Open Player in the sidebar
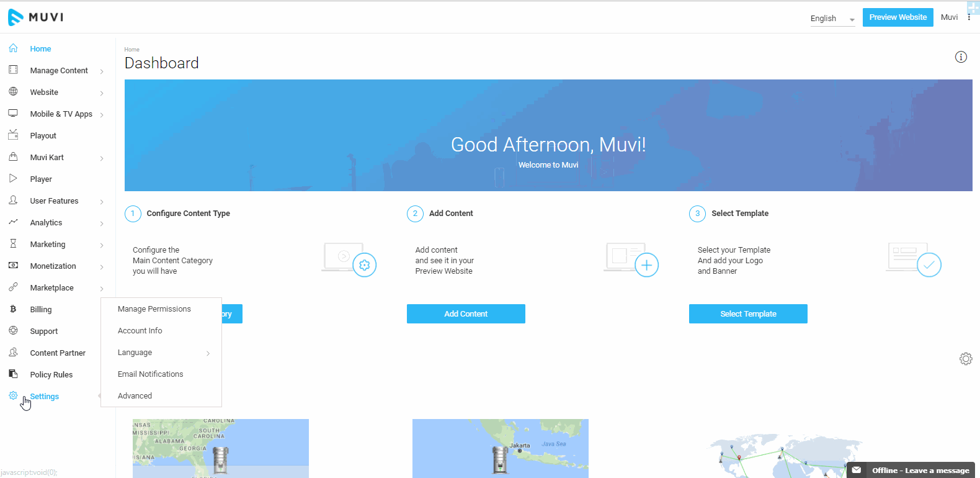 pyautogui.click(x=41, y=179)
